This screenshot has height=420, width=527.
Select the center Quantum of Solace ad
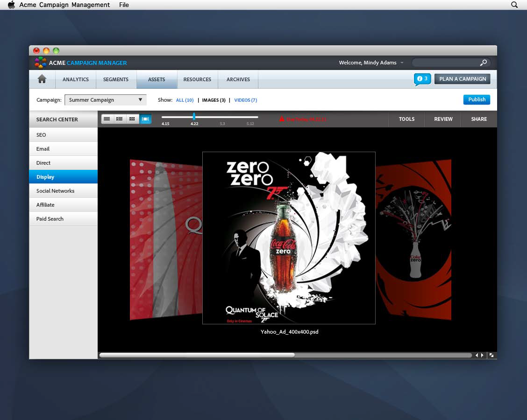(289, 238)
